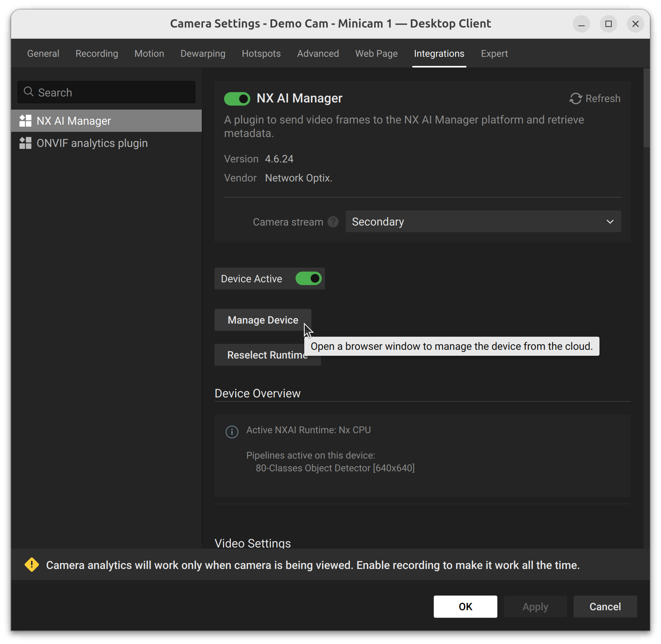Turn off the Device Active switch
This screenshot has width=661, height=644.
(x=309, y=279)
